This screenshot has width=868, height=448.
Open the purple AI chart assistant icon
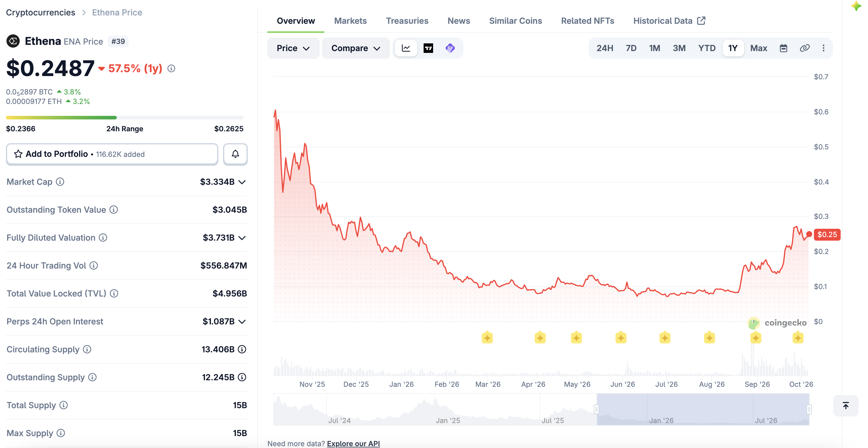coord(450,48)
